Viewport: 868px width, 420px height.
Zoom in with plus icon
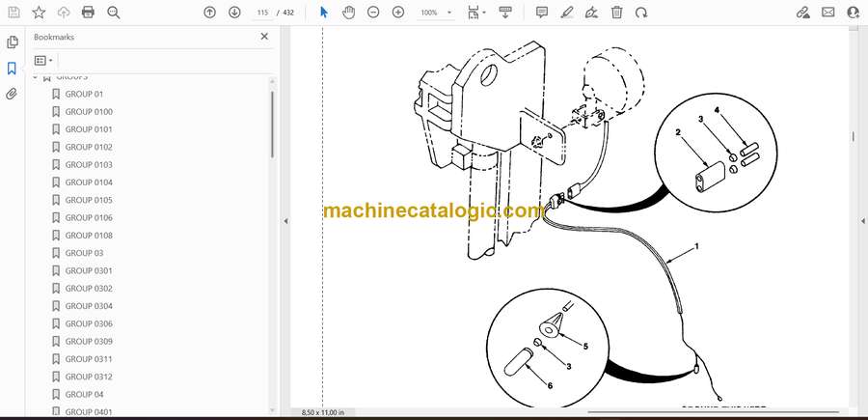pos(398,13)
